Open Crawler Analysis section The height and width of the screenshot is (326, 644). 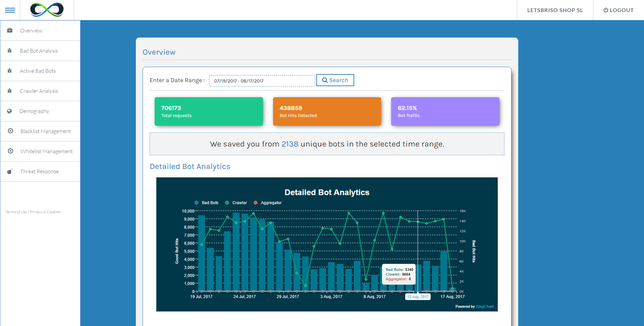coord(40,91)
